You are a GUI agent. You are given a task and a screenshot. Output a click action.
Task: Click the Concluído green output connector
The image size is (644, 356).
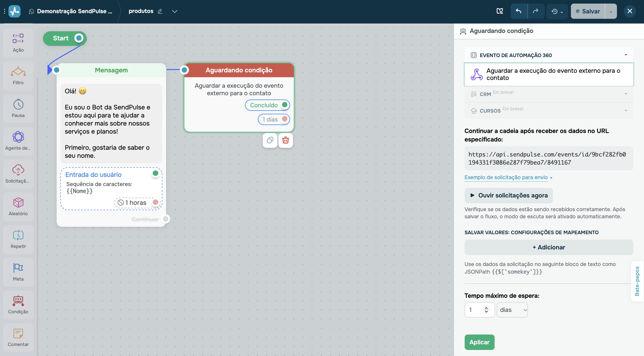tap(284, 105)
